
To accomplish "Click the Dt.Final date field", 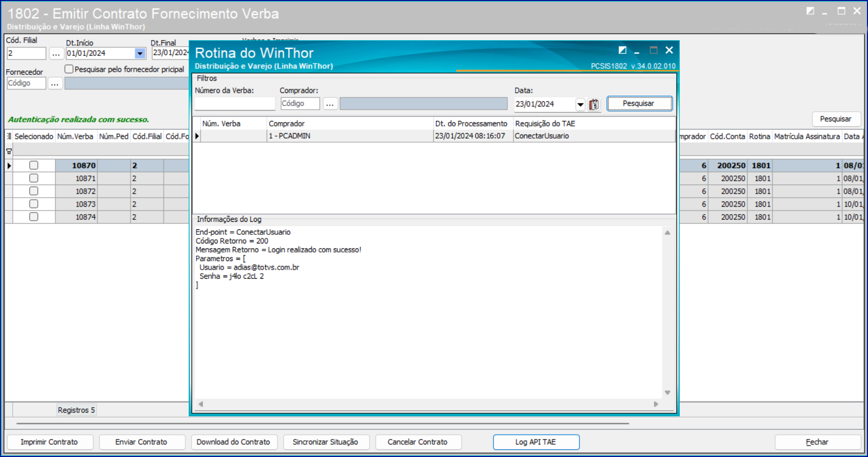I will (x=170, y=53).
